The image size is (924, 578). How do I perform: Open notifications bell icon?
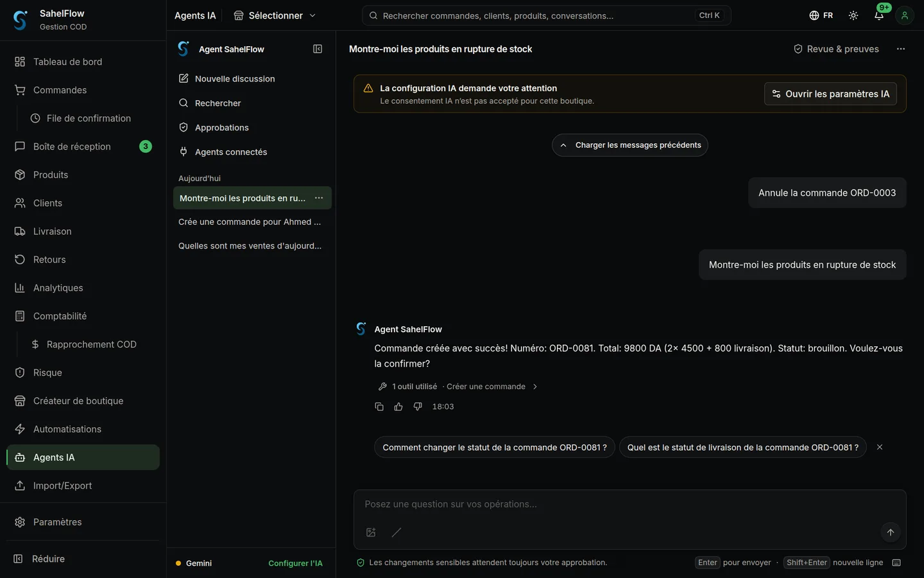[x=879, y=15]
